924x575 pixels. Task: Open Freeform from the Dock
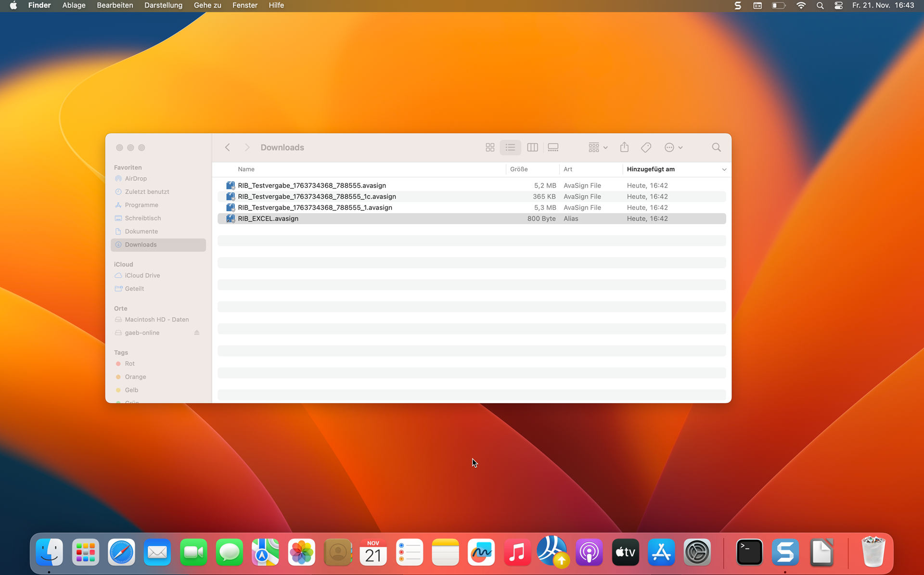[x=481, y=552]
